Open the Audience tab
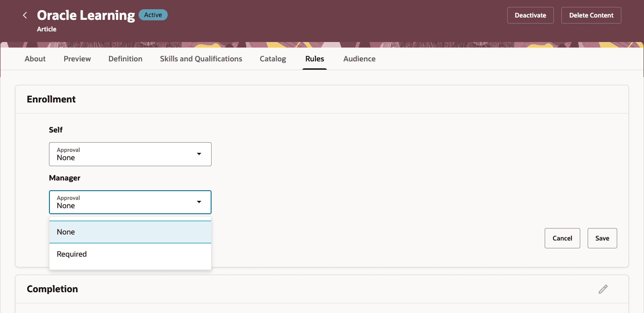The width and height of the screenshot is (644, 313). tap(359, 59)
